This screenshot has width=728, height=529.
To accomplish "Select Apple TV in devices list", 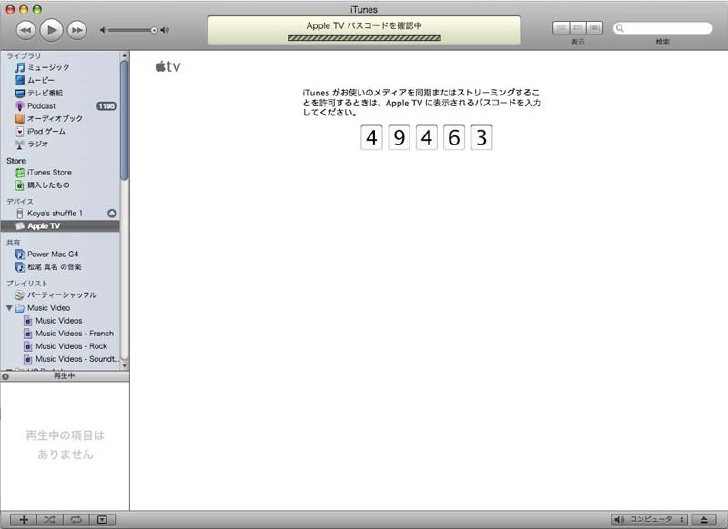I will point(60,226).
